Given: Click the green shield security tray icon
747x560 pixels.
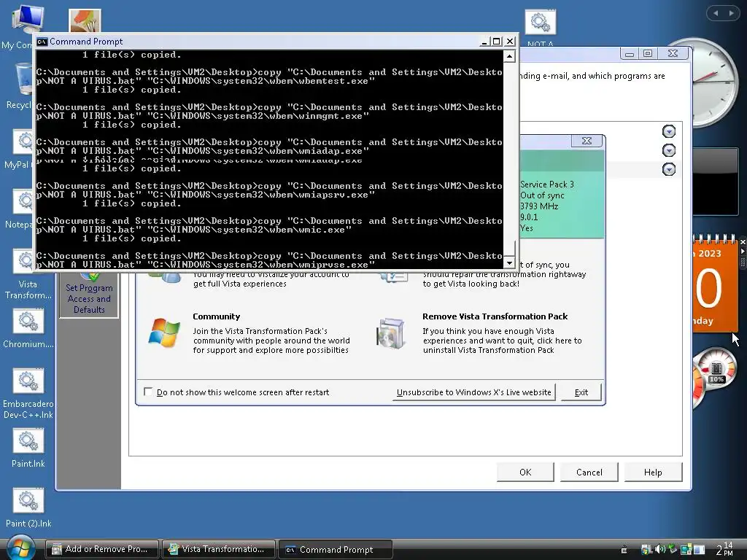Looking at the screenshot, I should point(673,550).
